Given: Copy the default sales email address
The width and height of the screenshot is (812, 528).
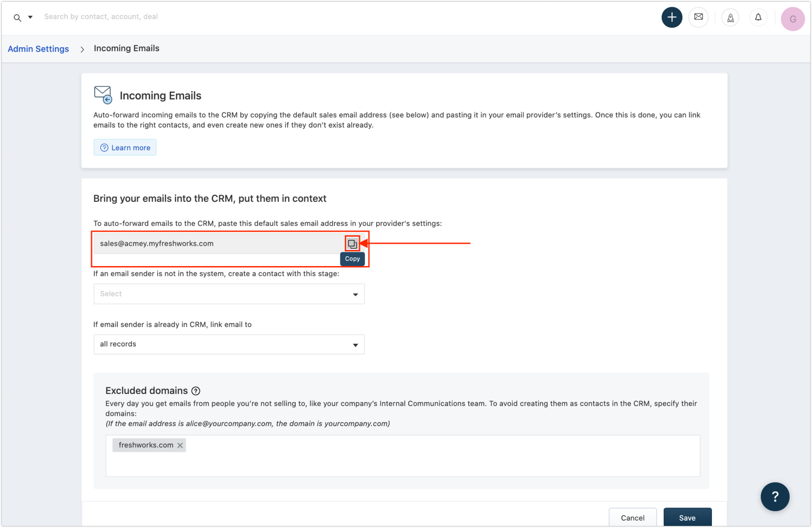Looking at the screenshot, I should tap(352, 243).
